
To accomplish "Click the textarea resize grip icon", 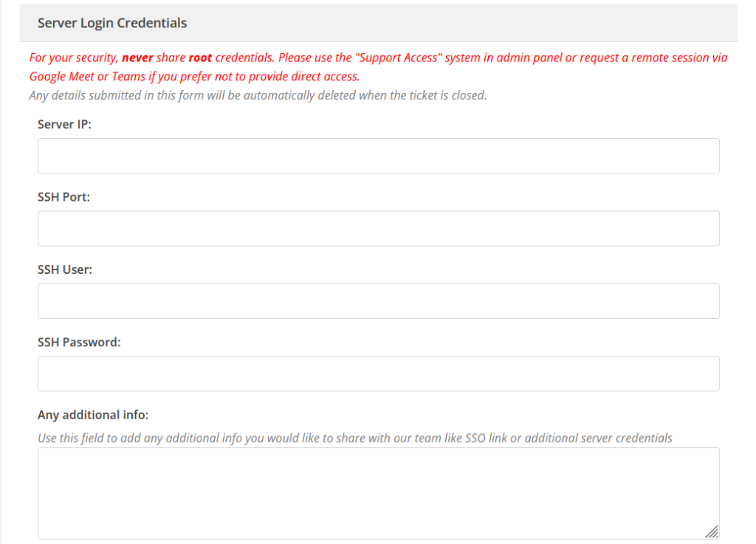I will click(x=712, y=531).
